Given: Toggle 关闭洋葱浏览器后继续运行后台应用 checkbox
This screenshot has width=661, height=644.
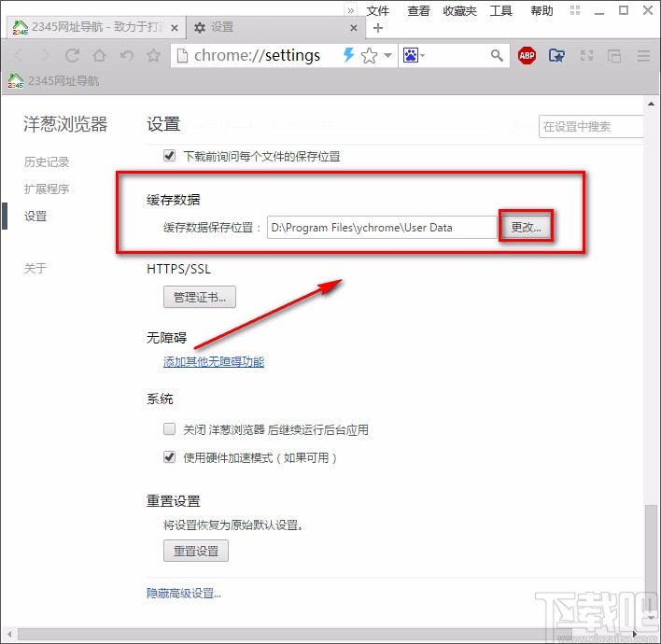Looking at the screenshot, I should (170, 429).
